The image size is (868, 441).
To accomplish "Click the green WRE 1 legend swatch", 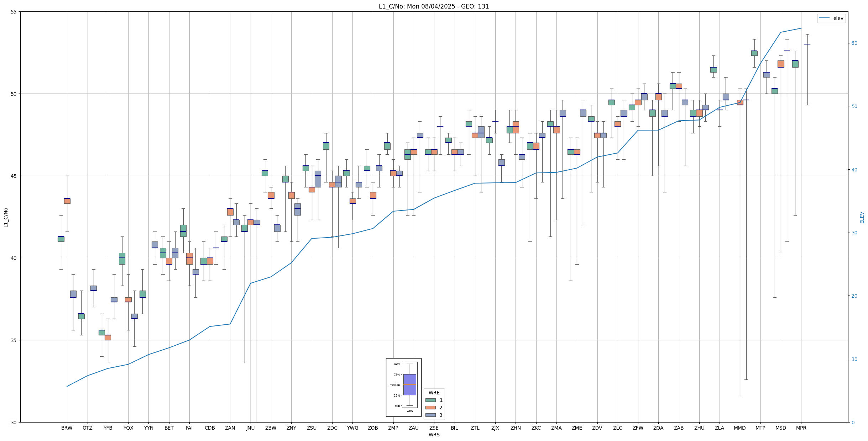I will [x=430, y=400].
